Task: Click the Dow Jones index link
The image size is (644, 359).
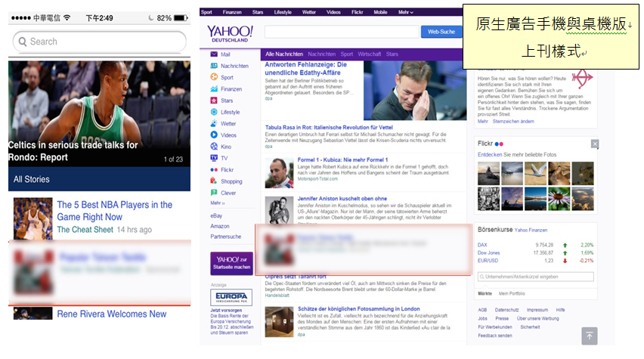Action: coord(489,253)
